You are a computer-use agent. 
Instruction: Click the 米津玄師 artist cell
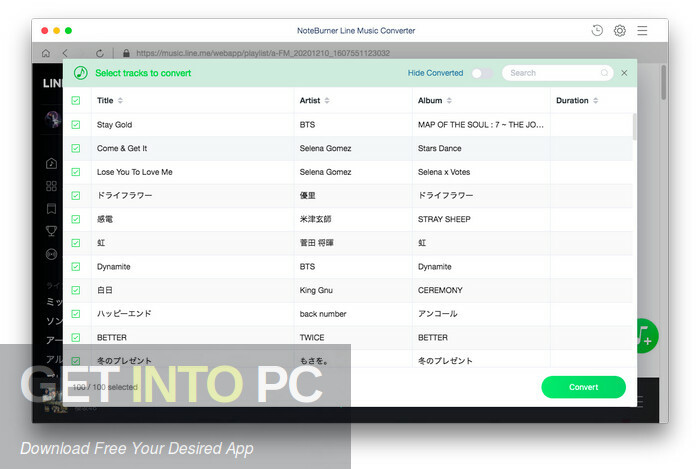click(315, 219)
